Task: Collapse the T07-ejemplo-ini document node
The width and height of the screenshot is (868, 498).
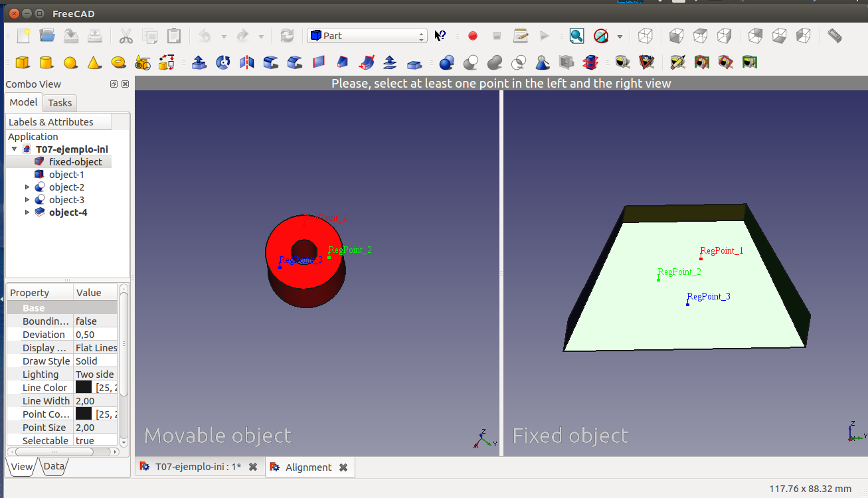Action: point(15,149)
